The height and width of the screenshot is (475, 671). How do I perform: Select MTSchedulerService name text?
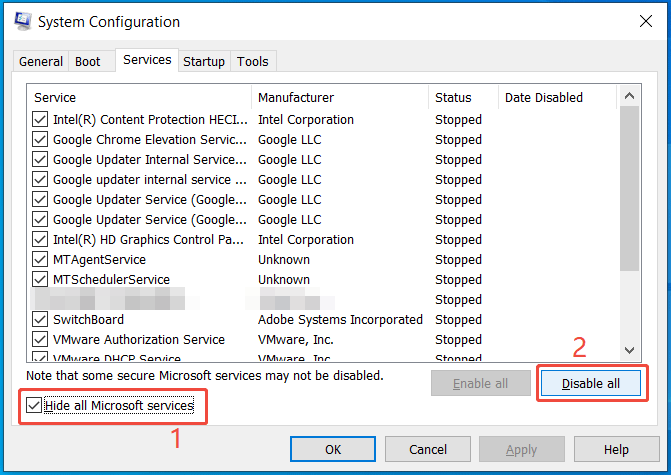111,279
